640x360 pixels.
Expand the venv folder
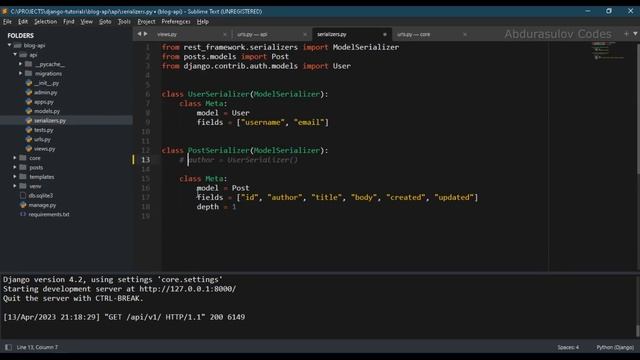point(15,186)
